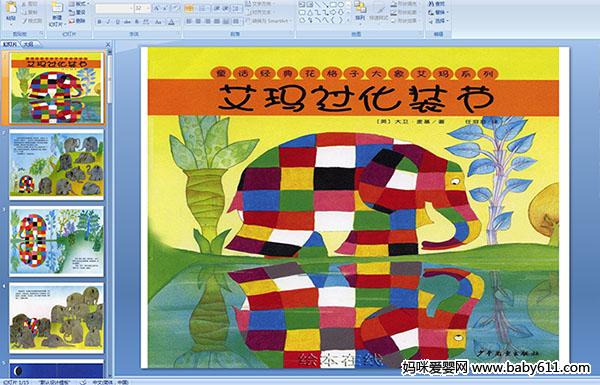Close the slide thumbnail pane
This screenshot has width=600, height=385.
click(108, 44)
